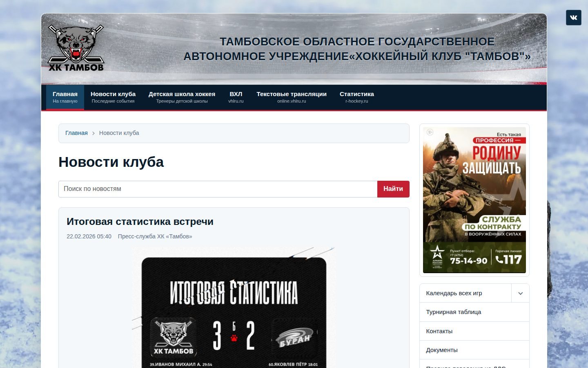Open the Главная menu item
Screen dimensions: 588x368
[65, 97]
